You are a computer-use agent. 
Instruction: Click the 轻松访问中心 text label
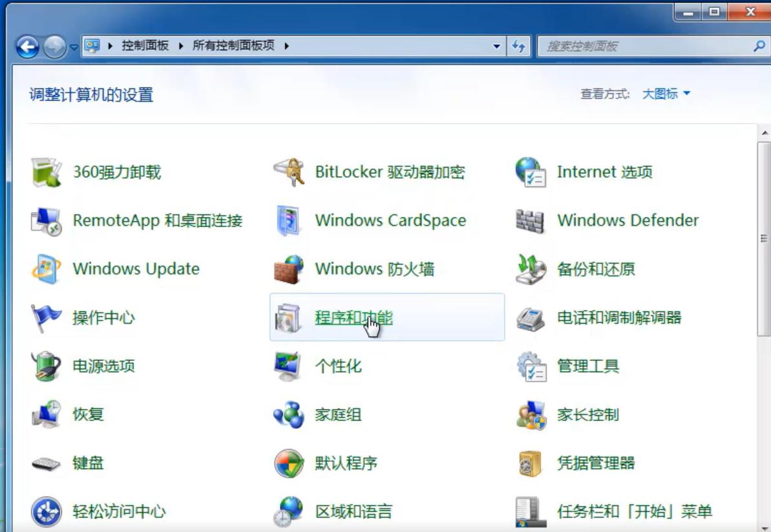pyautogui.click(x=120, y=511)
